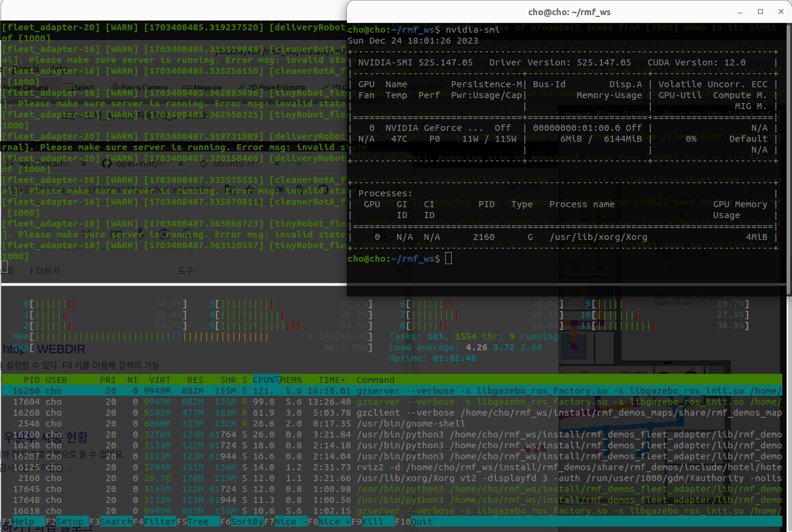This screenshot has height=532, width=792.
Task: Sort by PID column header
Action: pos(32,380)
